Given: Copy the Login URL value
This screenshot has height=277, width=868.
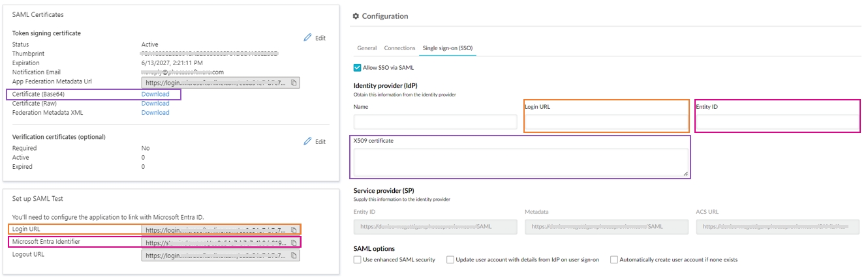Looking at the screenshot, I should click(294, 229).
